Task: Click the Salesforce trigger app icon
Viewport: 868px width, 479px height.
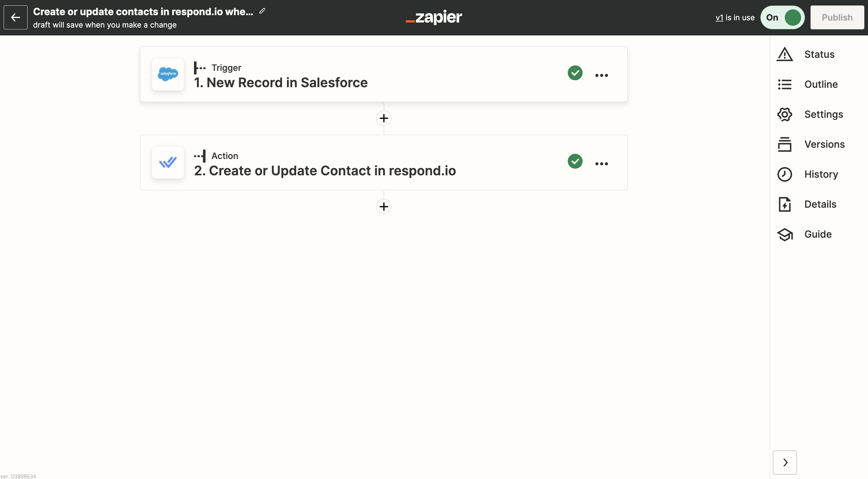Action: click(167, 73)
